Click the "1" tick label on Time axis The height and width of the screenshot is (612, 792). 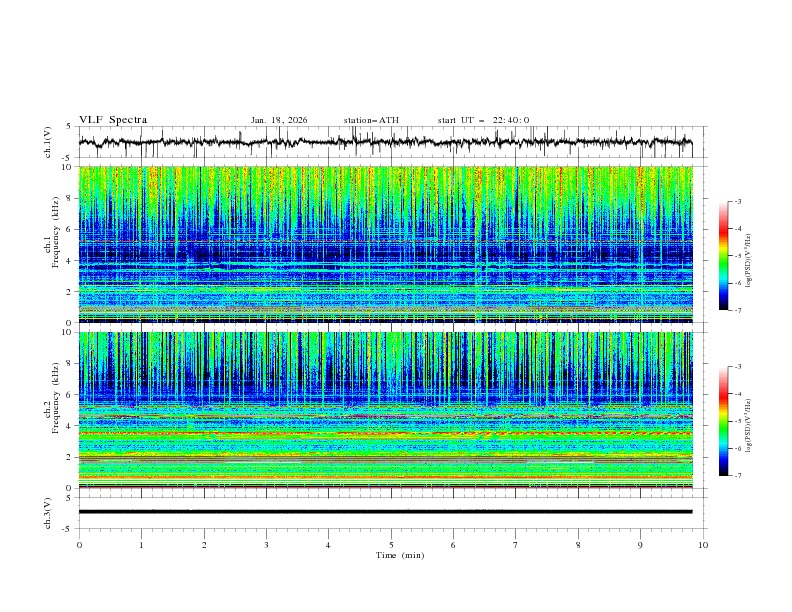coord(141,545)
